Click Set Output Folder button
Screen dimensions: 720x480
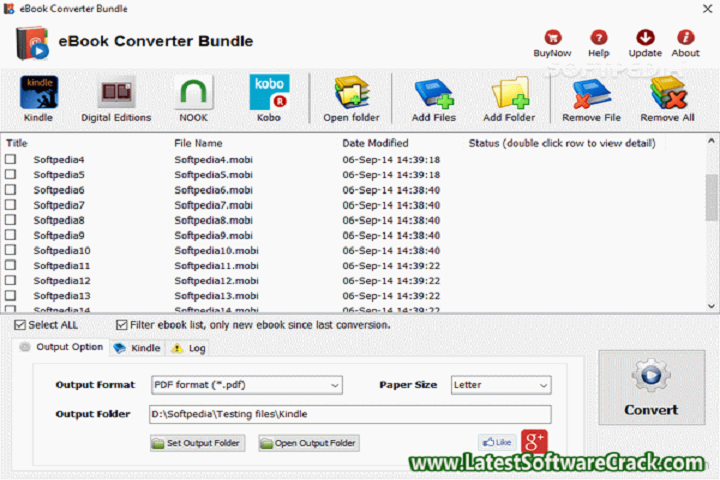coord(197,443)
